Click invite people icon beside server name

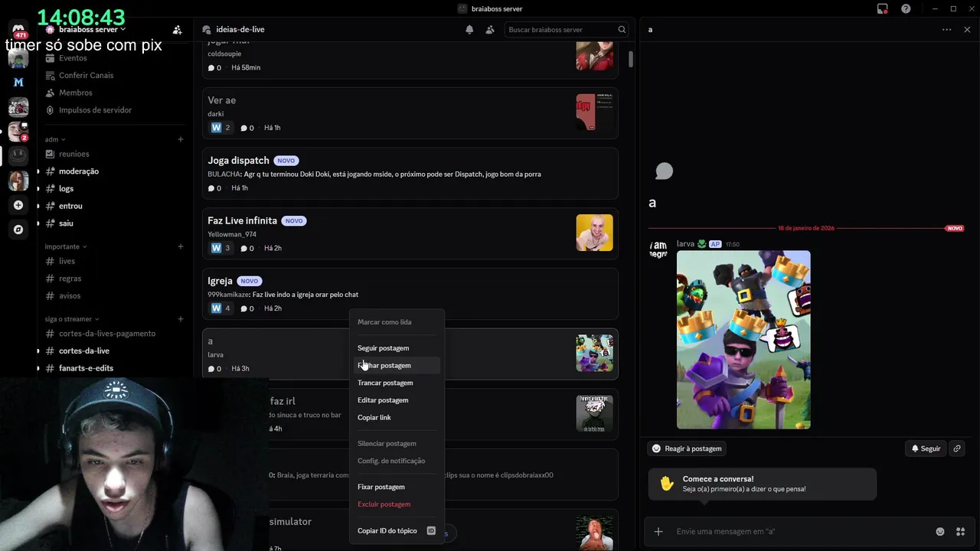[177, 30]
